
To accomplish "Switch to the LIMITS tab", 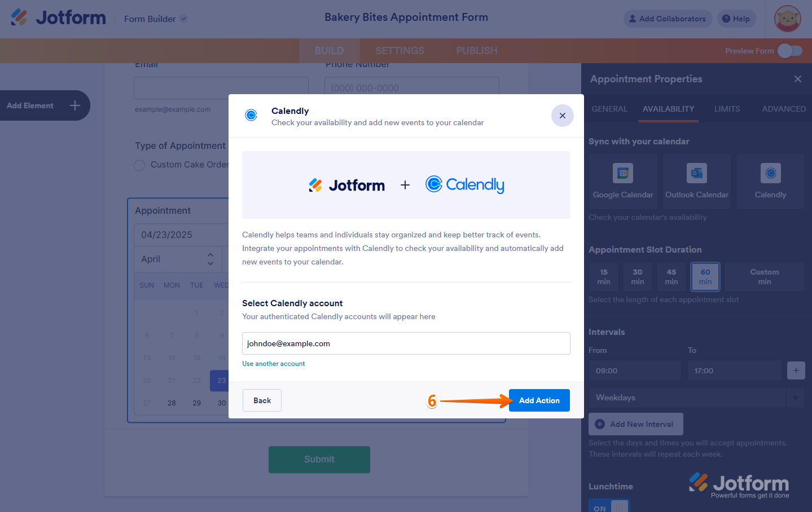I will pos(727,109).
